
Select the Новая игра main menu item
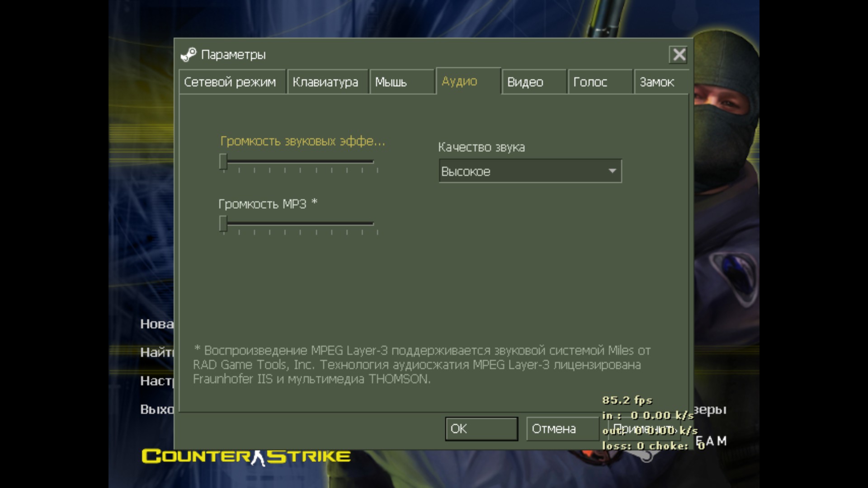click(156, 324)
